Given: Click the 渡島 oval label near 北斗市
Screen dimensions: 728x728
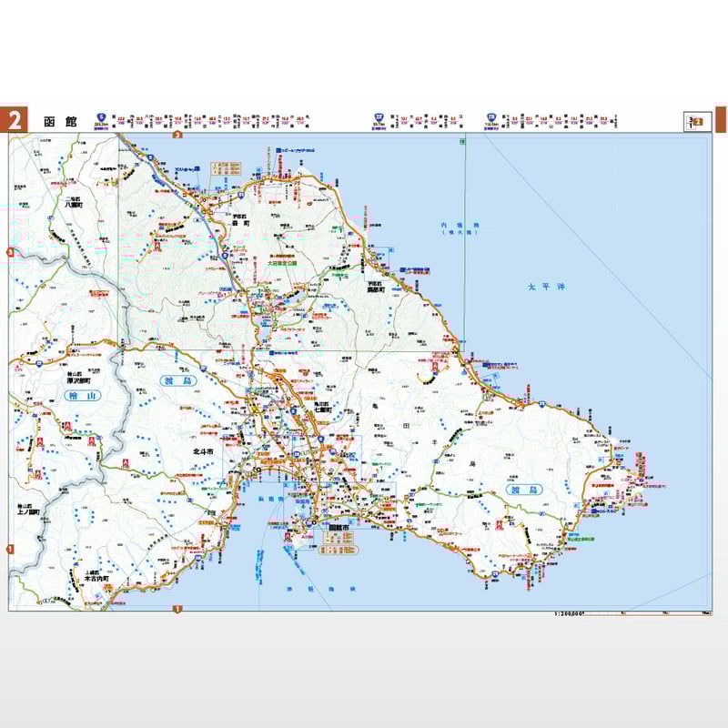Looking at the screenshot, I should (x=178, y=381).
